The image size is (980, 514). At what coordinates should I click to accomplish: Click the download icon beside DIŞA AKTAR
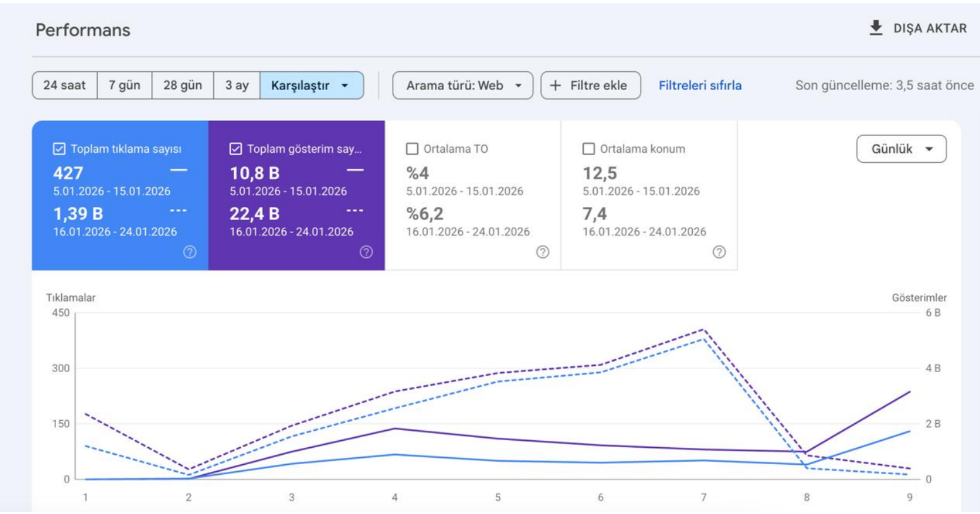(x=876, y=28)
